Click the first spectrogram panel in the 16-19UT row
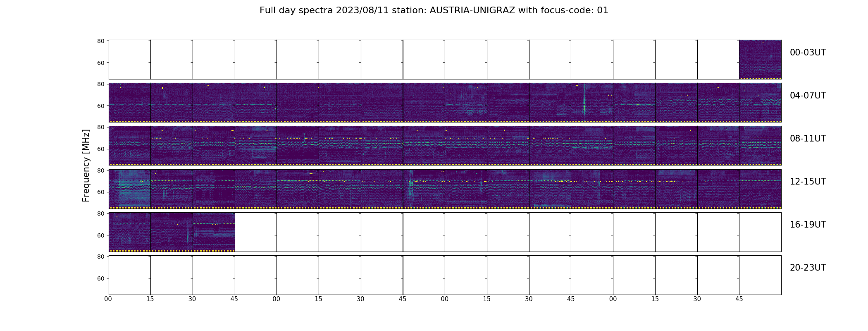Viewport: 868px width, 331px height. coord(129,232)
